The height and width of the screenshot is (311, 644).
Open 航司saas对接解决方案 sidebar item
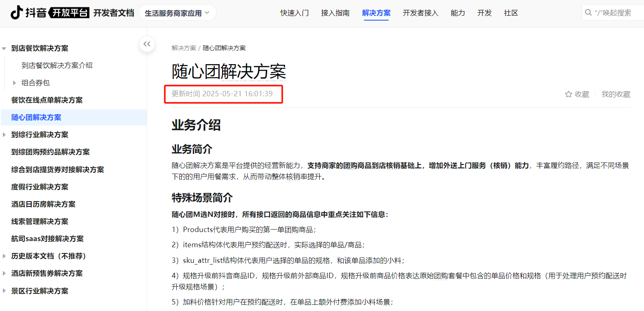47,239
